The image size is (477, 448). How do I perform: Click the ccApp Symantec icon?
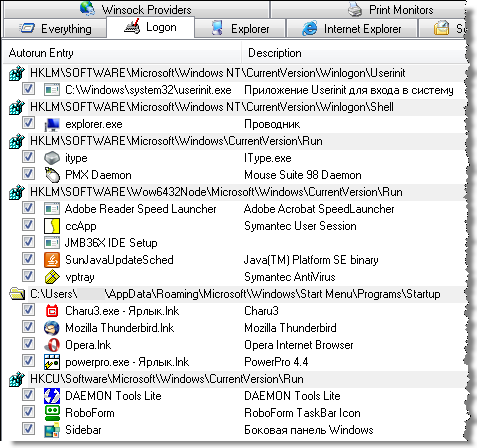pos(52,226)
